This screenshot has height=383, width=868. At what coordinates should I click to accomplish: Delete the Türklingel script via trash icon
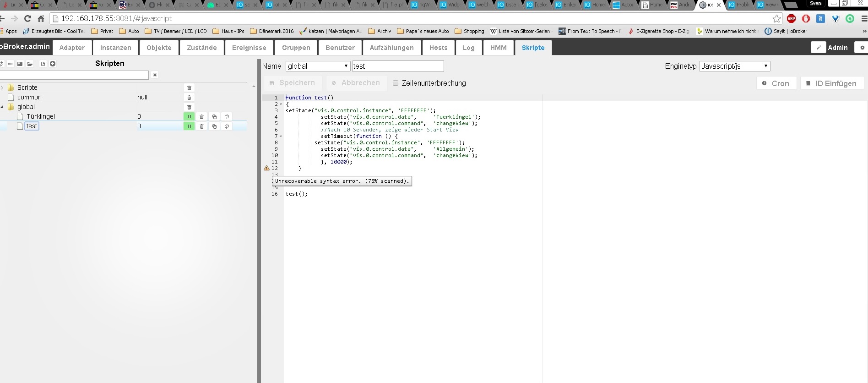pos(201,117)
